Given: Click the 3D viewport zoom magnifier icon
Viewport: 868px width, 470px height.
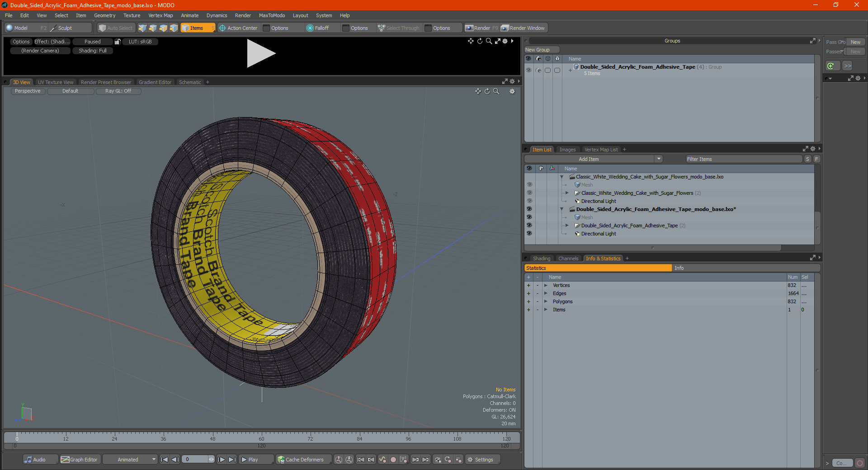Looking at the screenshot, I should click(496, 91).
